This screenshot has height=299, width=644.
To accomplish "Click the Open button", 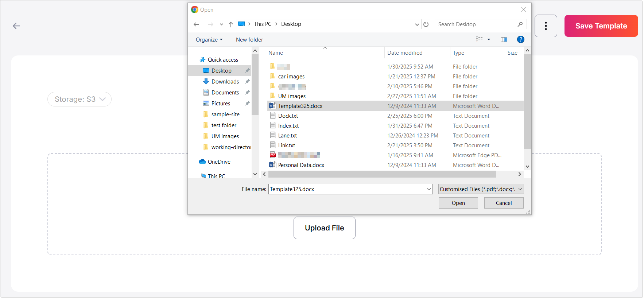I will click(x=458, y=203).
